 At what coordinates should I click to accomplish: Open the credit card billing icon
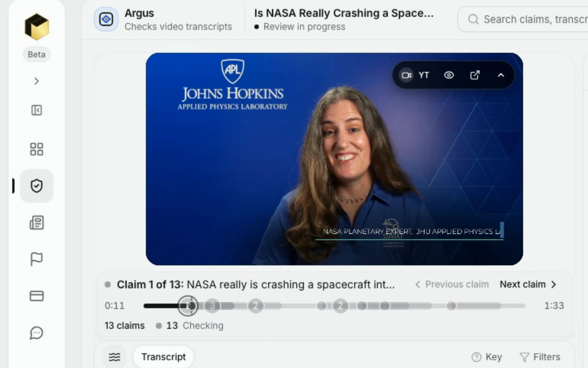(37, 296)
